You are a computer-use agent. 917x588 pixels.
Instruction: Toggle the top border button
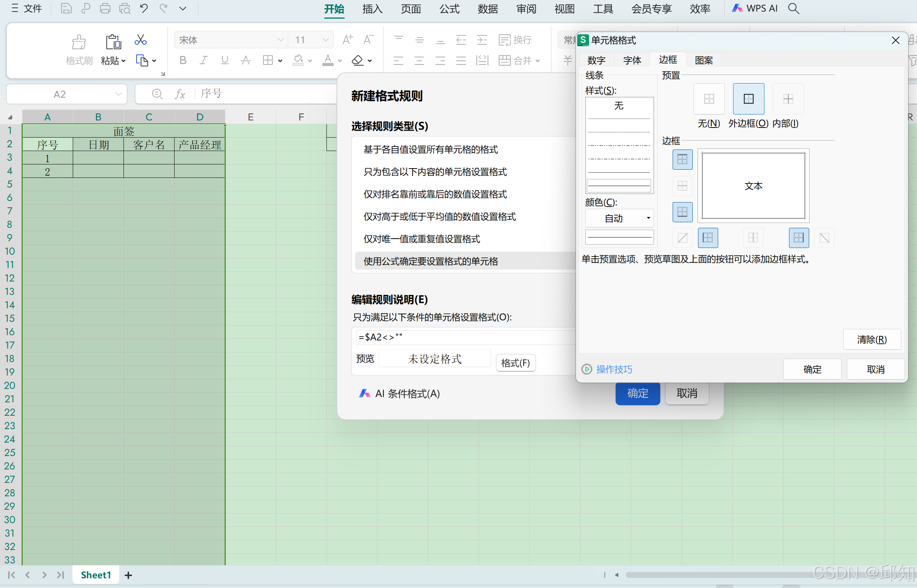click(682, 160)
